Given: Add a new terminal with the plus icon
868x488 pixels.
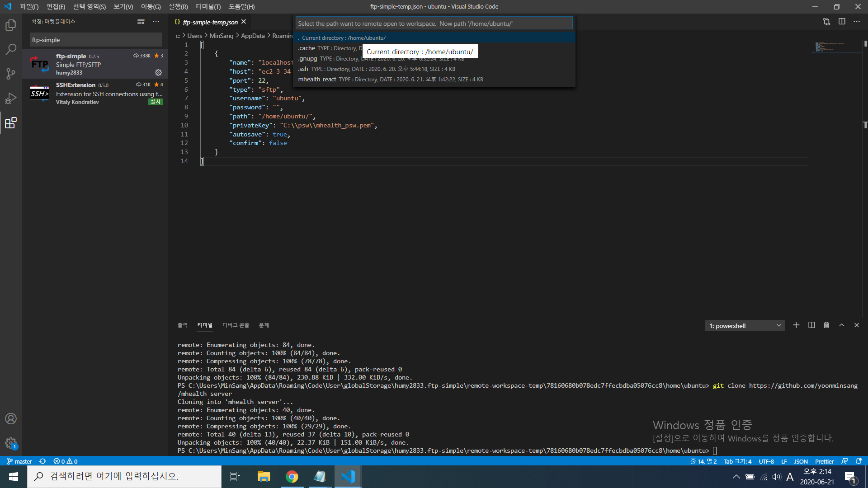Looking at the screenshot, I should (x=796, y=325).
